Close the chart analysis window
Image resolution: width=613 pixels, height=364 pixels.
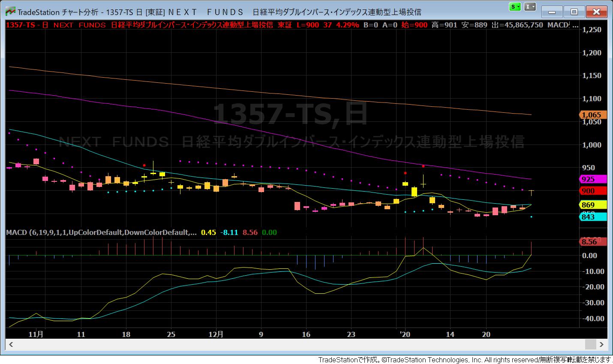point(596,11)
